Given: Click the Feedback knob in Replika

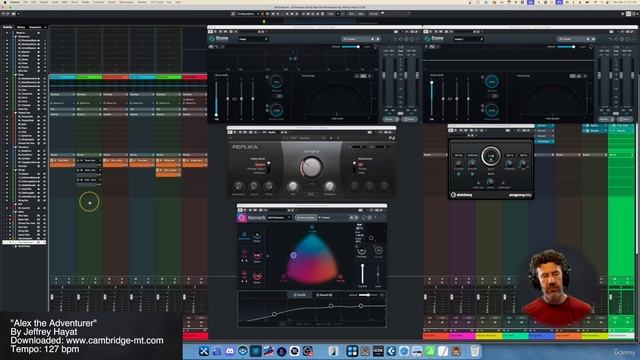Looking at the screenshot, I should point(329,187).
